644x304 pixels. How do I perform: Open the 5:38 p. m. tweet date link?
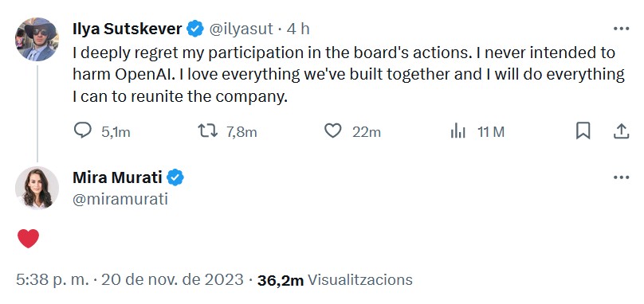130,280
